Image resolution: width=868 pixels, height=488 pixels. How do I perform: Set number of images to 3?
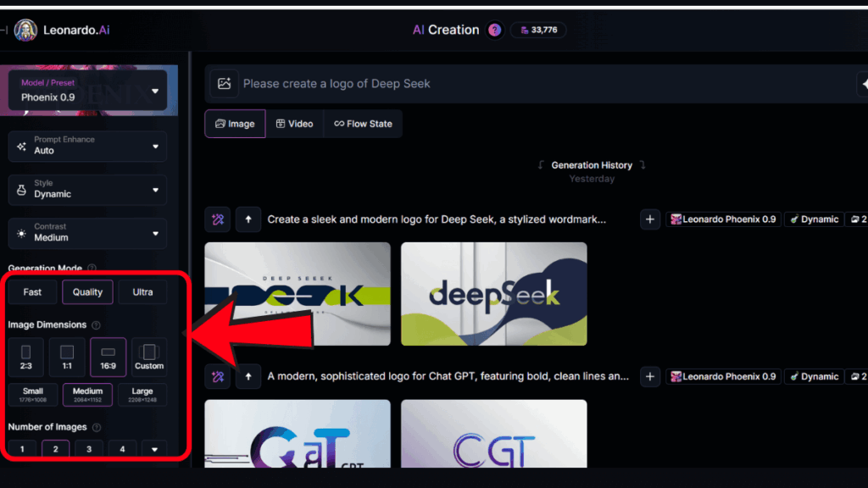(88, 449)
